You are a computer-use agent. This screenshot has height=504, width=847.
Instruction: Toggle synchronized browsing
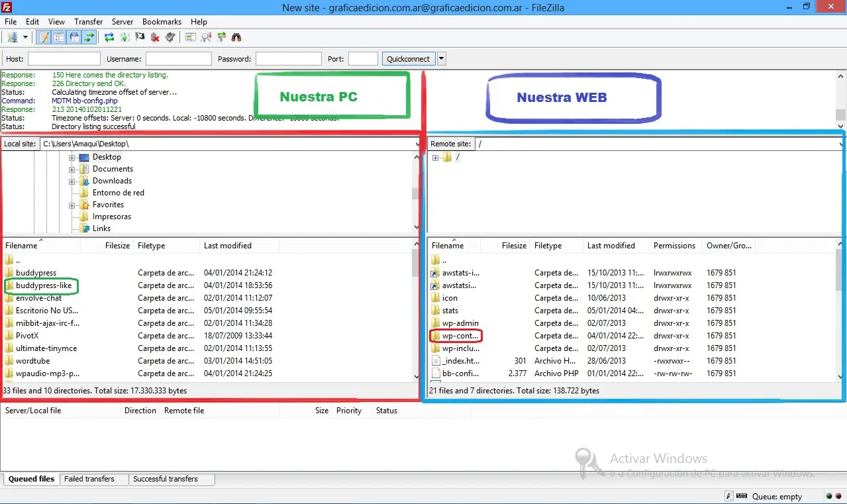coord(221,38)
